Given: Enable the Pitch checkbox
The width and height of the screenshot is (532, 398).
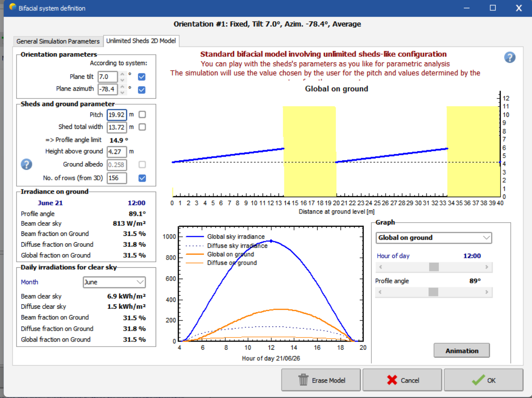Looking at the screenshot, I should 142,115.
